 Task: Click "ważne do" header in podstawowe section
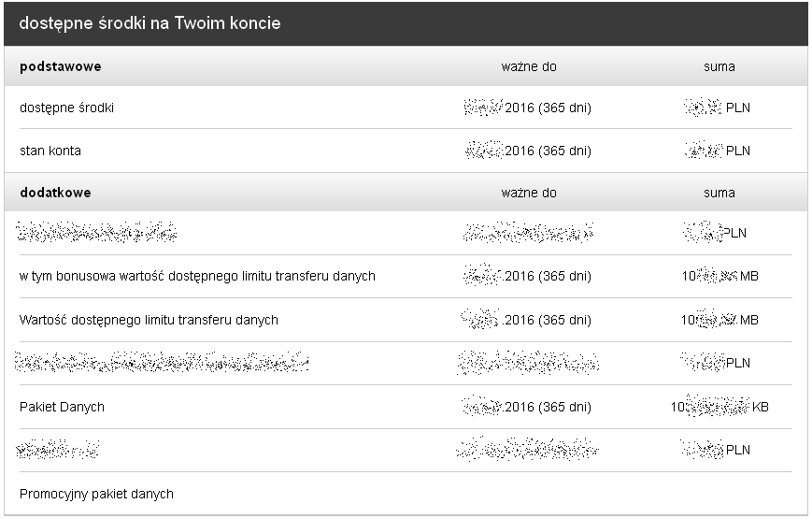[x=529, y=67]
